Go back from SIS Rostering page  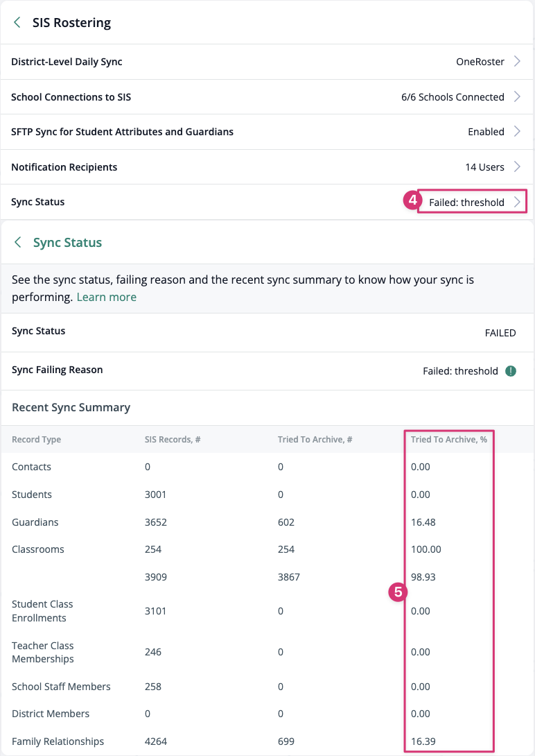click(x=17, y=22)
